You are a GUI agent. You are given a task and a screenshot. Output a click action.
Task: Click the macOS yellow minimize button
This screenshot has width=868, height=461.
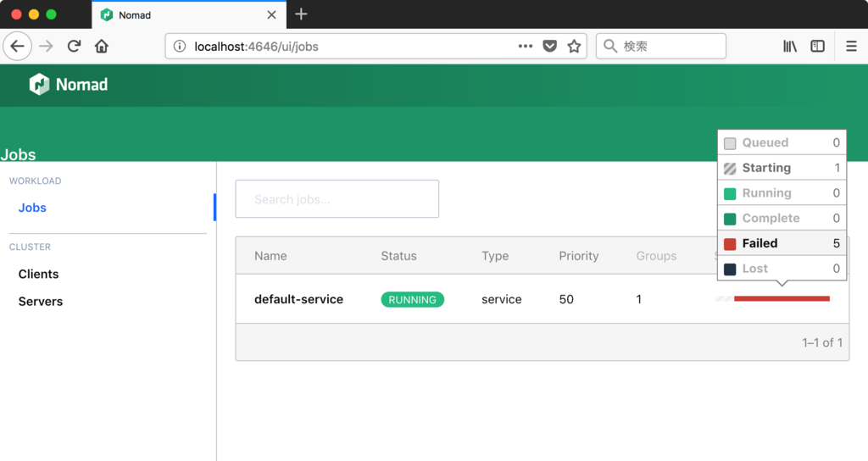click(34, 14)
